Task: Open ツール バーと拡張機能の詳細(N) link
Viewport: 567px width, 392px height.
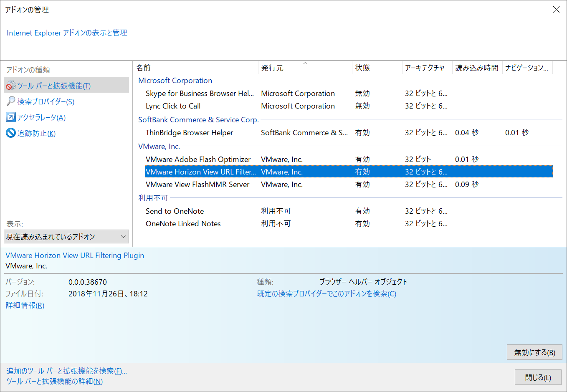Action: 54,382
